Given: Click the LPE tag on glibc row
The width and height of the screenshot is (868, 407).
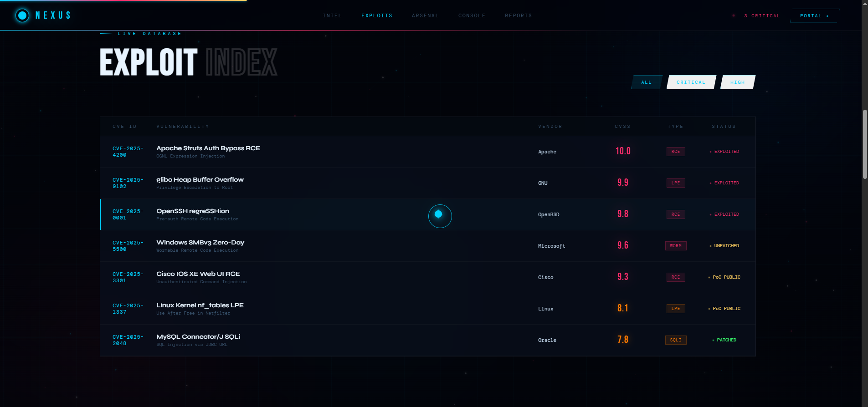Looking at the screenshot, I should (676, 183).
